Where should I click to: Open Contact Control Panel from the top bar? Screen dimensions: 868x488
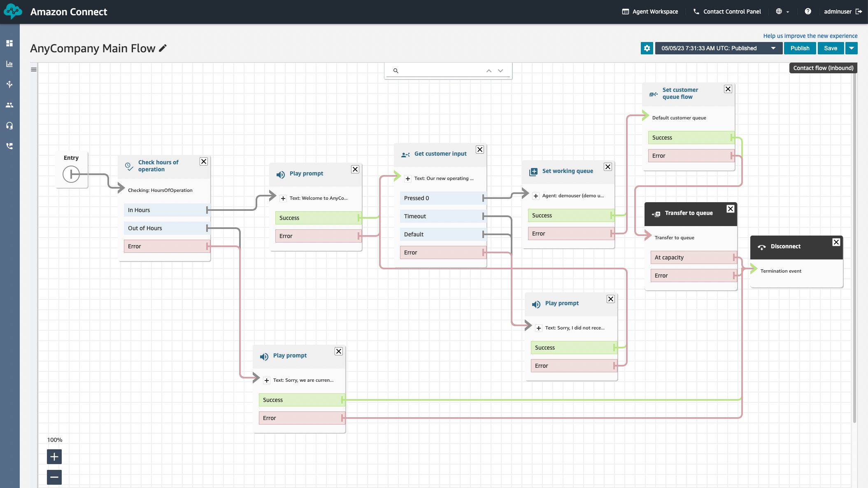(x=727, y=12)
